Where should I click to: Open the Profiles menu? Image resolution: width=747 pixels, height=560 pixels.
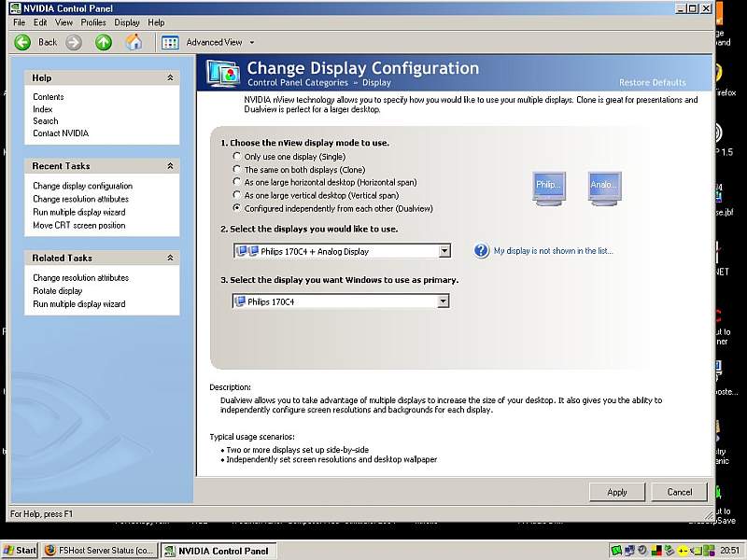pos(93,22)
